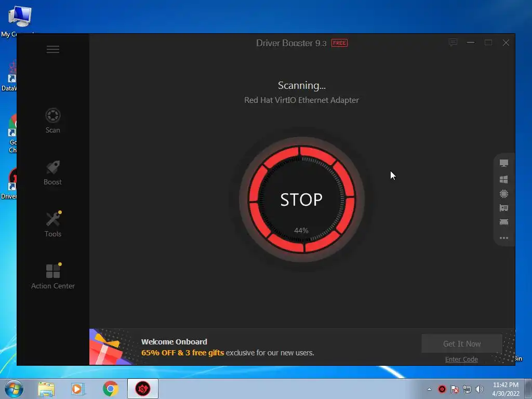This screenshot has width=532, height=399.
Task: Open the Boost rocket section
Action: (53, 172)
